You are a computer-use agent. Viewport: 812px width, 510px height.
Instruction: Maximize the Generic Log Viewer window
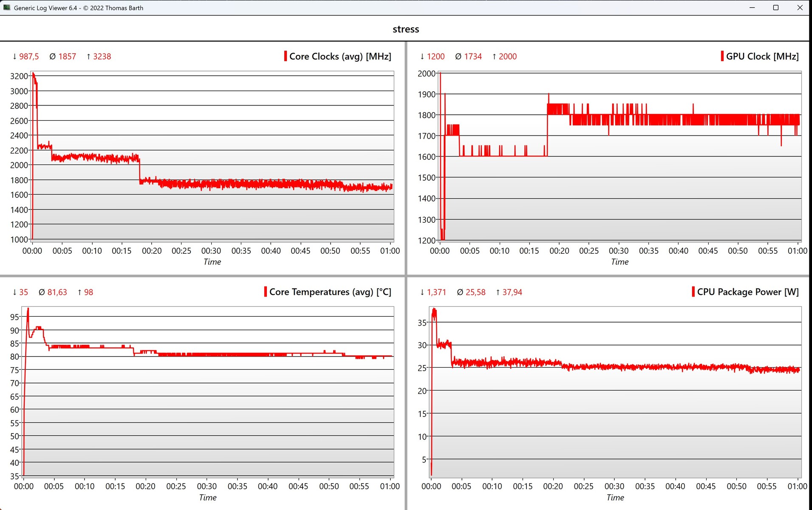coord(776,8)
